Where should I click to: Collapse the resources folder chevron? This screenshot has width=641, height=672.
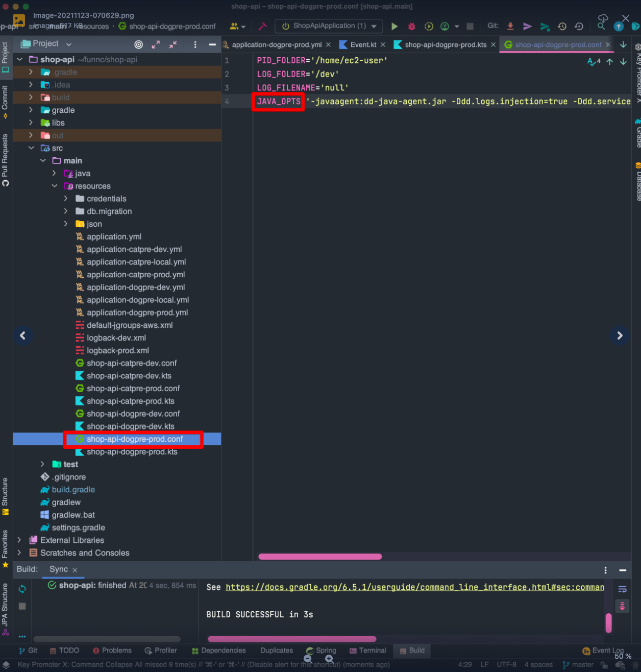(55, 186)
